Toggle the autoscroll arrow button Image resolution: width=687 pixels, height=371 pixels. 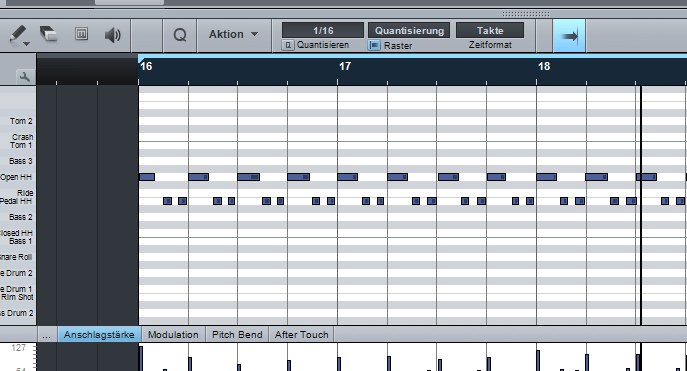[x=569, y=36]
